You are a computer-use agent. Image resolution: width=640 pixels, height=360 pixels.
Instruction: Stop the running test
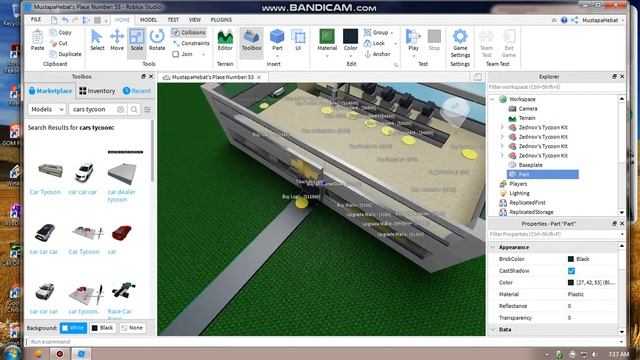[x=434, y=40]
